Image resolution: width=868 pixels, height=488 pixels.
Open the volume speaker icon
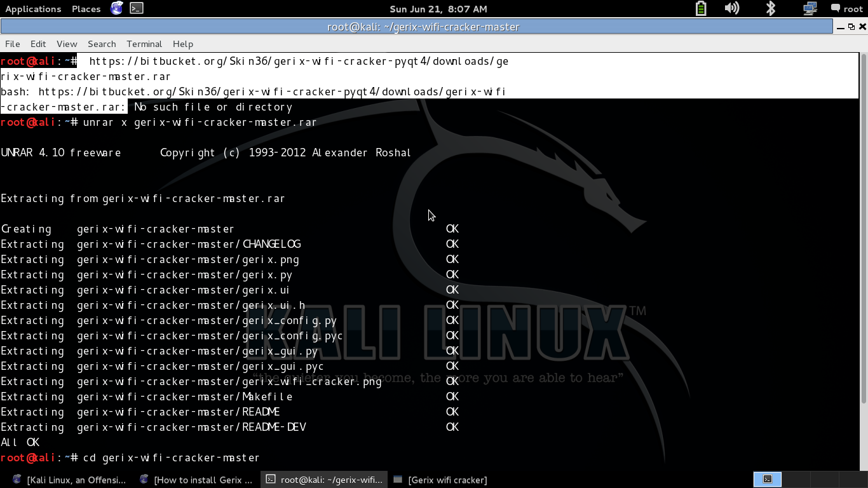732,8
